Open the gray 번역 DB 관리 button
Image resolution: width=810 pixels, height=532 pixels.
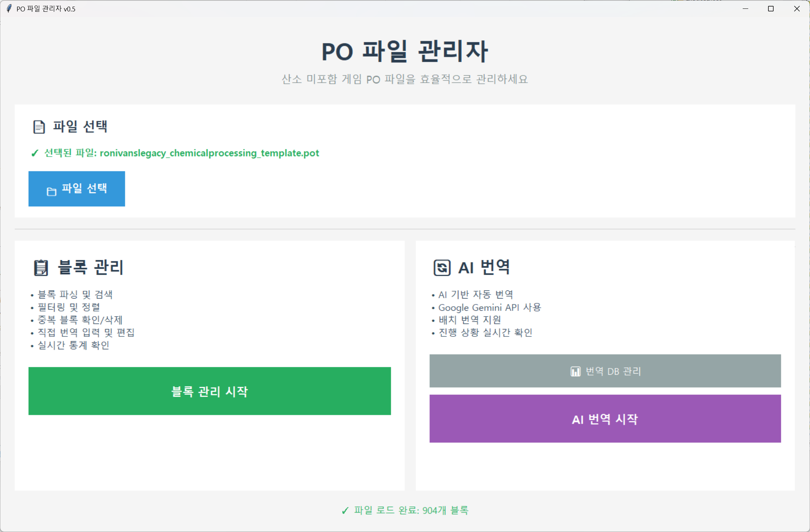coord(605,371)
